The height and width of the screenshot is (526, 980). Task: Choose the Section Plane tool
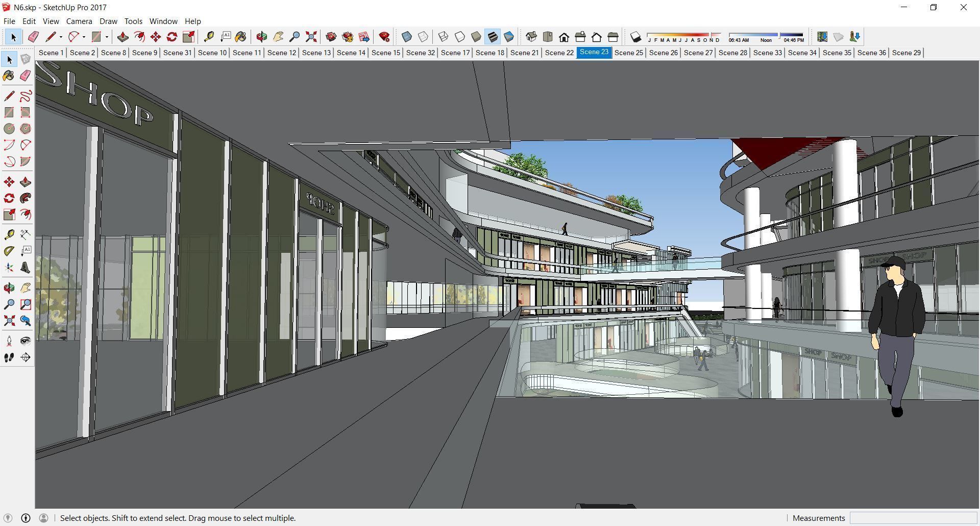point(26,357)
